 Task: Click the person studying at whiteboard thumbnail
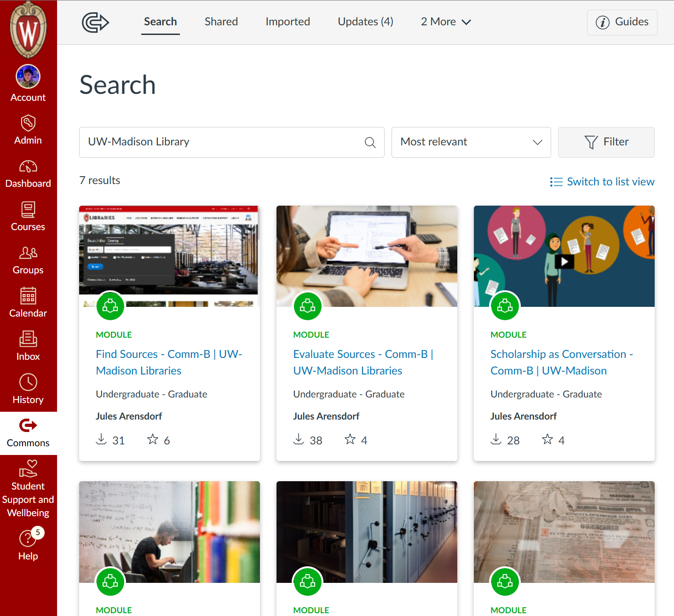pos(169,532)
